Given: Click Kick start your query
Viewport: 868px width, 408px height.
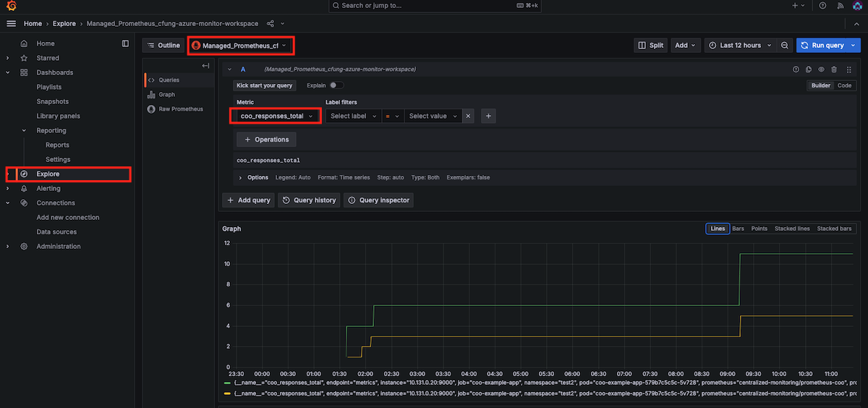Looking at the screenshot, I should (265, 85).
